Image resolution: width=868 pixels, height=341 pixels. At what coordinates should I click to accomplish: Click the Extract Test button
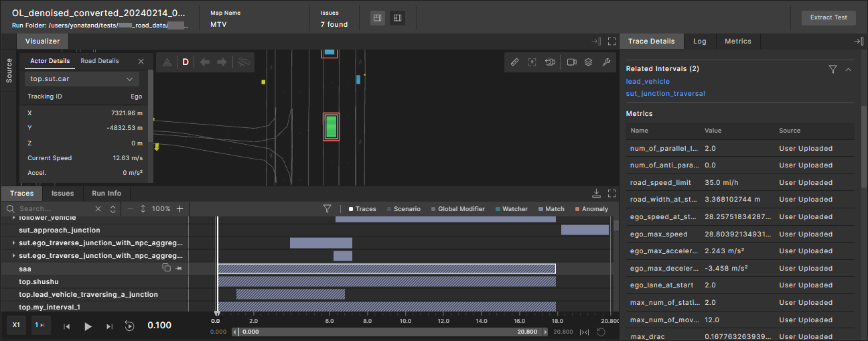point(828,17)
